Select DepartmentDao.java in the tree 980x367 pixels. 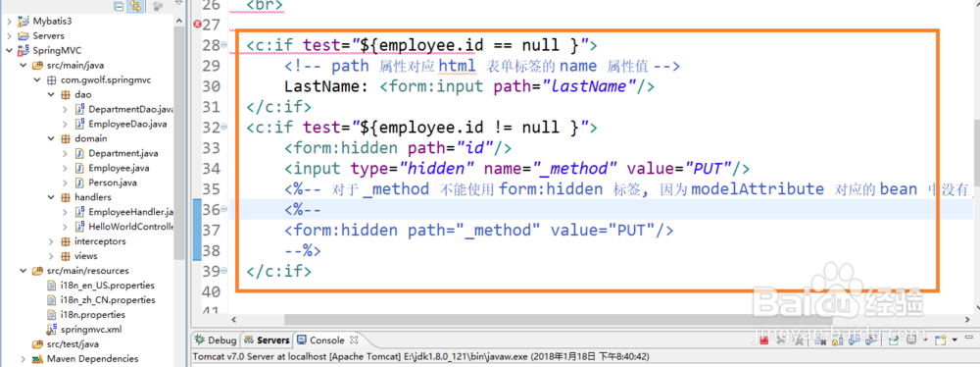(x=130, y=110)
